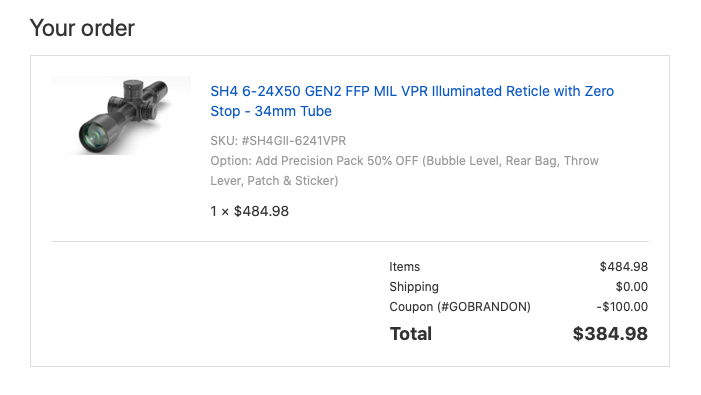Click the scope's green objective lens in image
Image resolution: width=701 pixels, height=395 pixels.
click(94, 135)
